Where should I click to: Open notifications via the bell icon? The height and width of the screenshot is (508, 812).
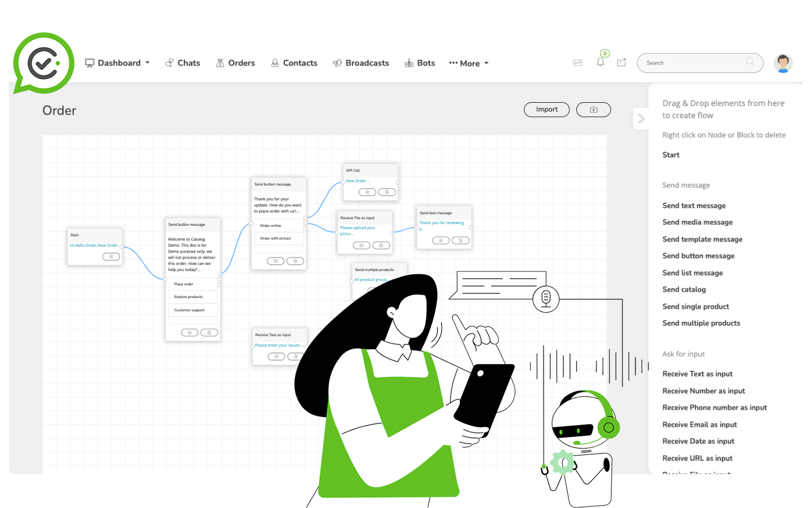(x=600, y=63)
